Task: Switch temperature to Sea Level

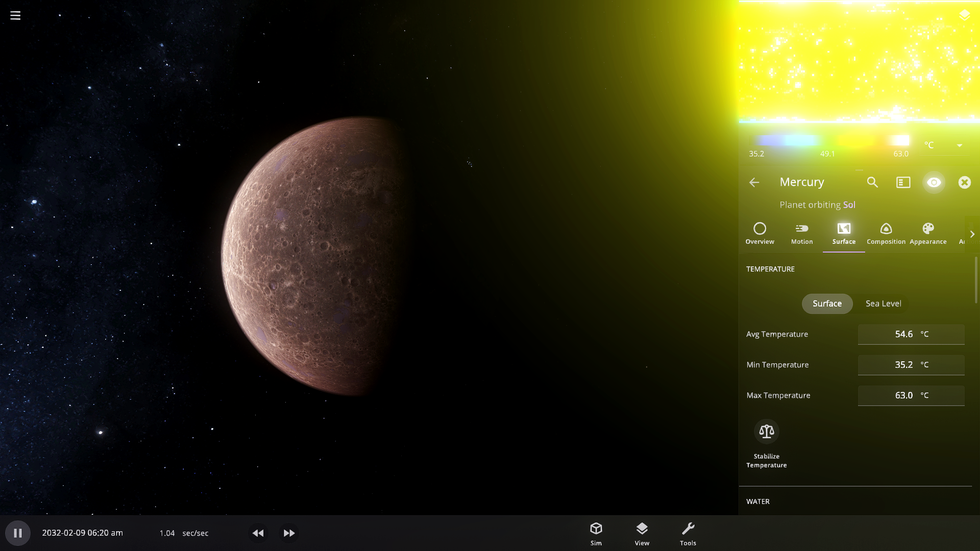Action: 883,304
